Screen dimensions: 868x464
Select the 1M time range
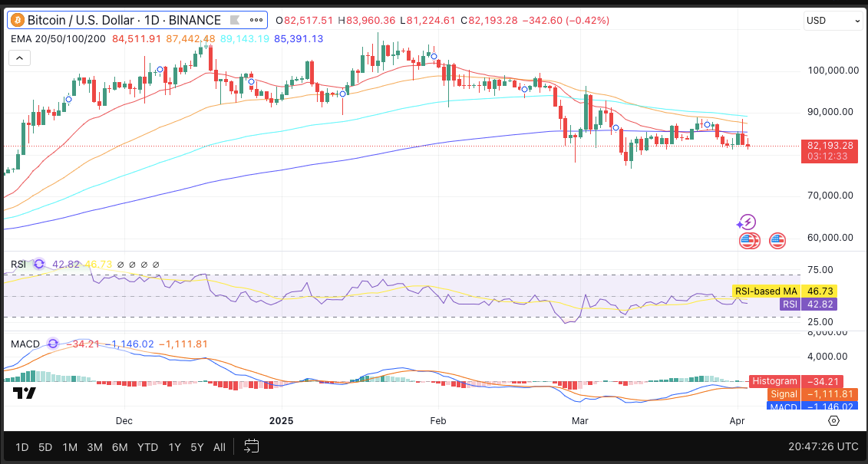[x=70, y=447]
